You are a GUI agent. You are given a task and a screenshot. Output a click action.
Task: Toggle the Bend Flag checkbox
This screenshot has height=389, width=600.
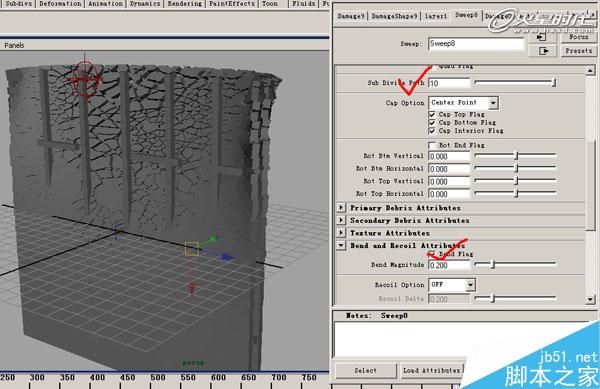tap(432, 254)
